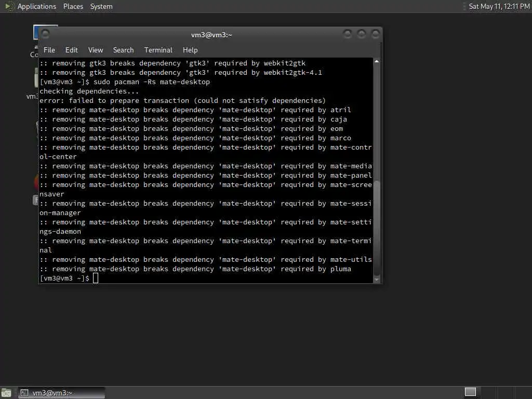The width and height of the screenshot is (532, 399).
Task: Click the 'checking dependencies...' line
Action: pos(89,91)
